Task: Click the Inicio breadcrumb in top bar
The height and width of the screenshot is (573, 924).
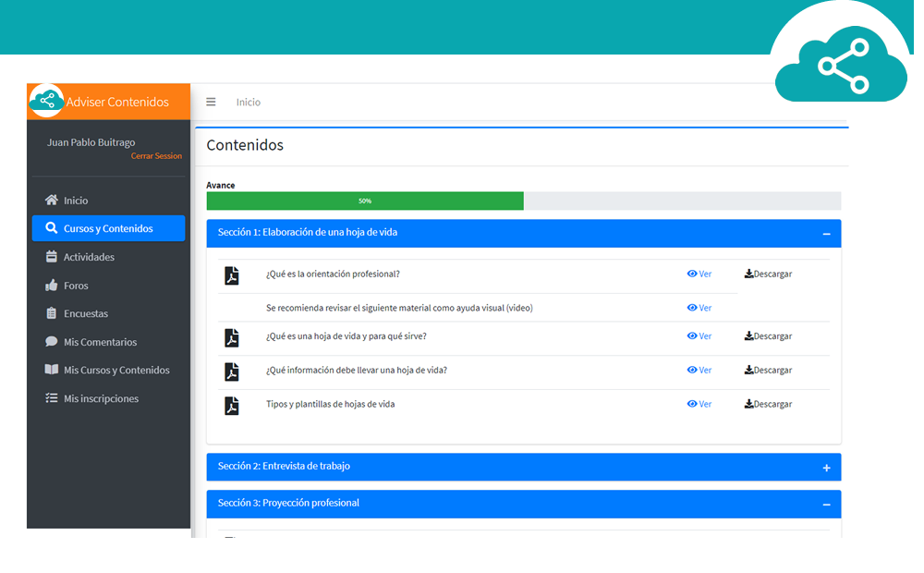Action: [249, 103]
